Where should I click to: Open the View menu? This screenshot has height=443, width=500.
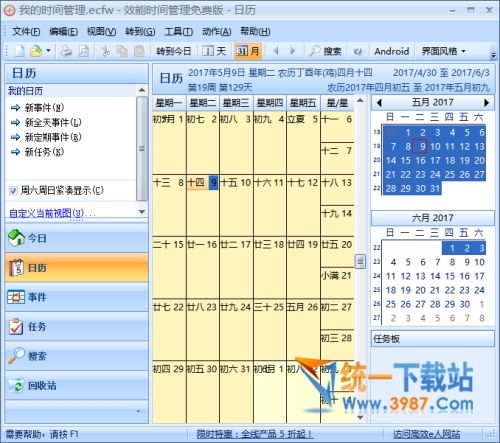click(x=101, y=32)
